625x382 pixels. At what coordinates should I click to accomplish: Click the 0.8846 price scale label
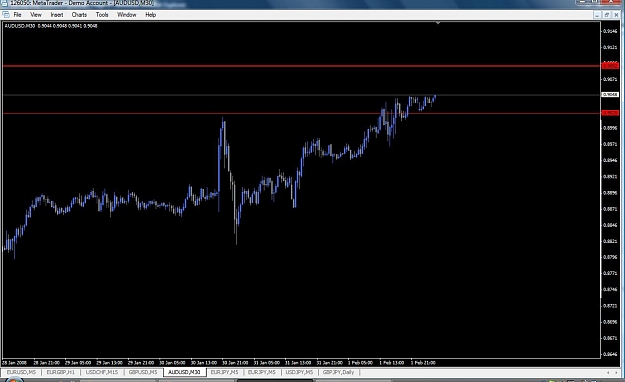(611, 225)
